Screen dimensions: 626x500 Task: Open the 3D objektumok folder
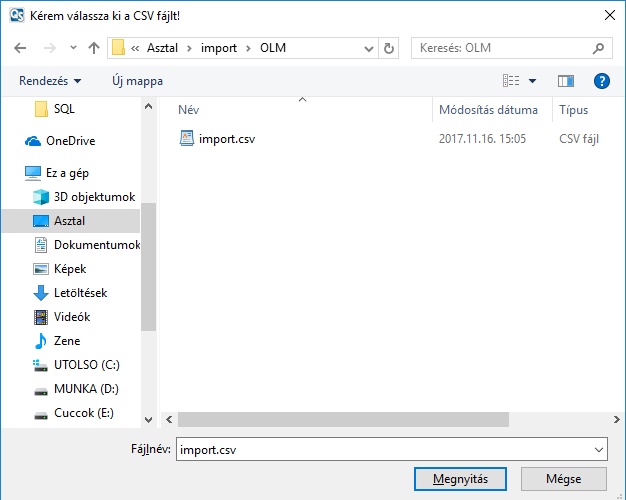point(94,197)
